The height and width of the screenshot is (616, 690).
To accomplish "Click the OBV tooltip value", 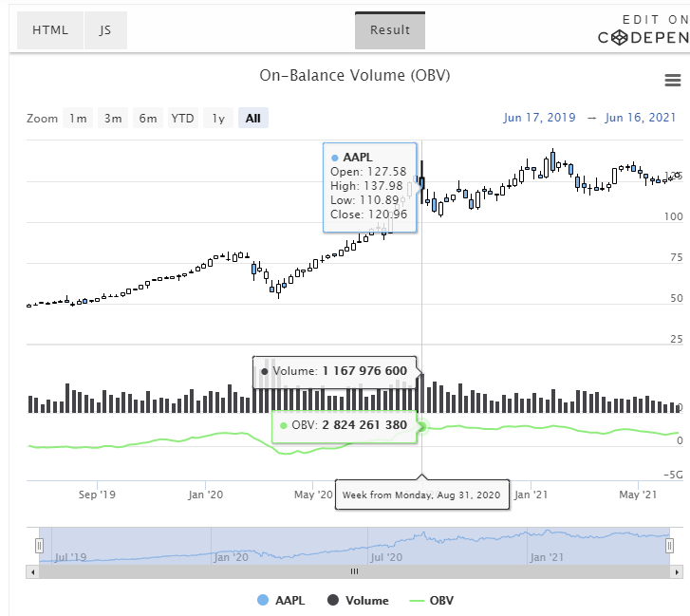I will coord(364,425).
